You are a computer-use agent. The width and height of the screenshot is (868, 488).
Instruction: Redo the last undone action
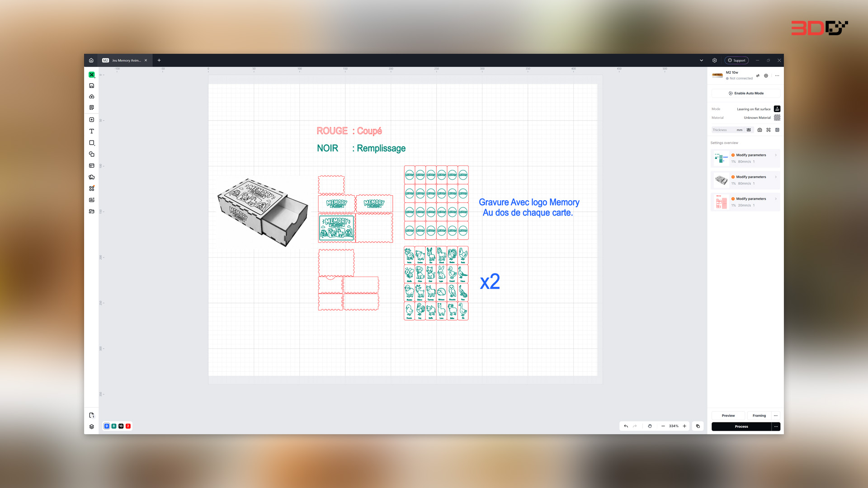[x=635, y=426]
